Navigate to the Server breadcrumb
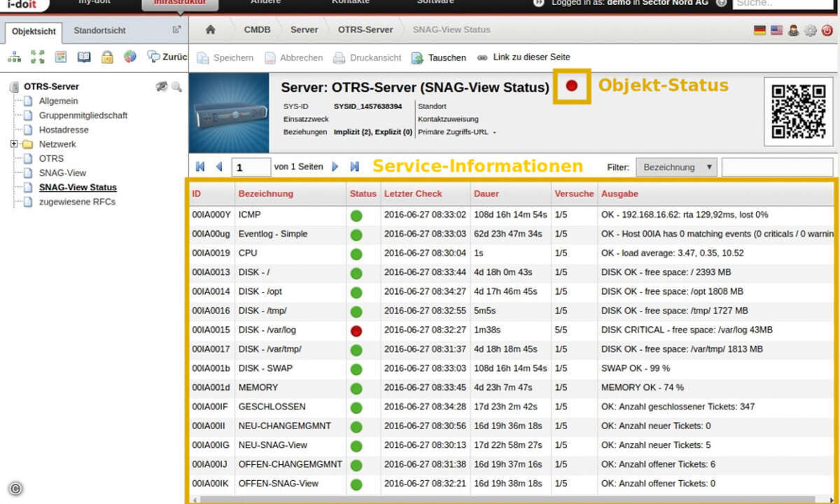 pyautogui.click(x=304, y=30)
